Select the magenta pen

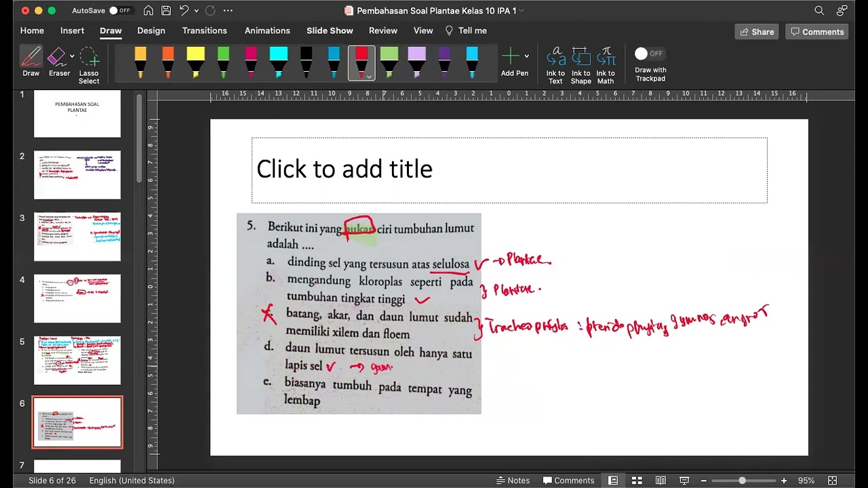pos(251,62)
